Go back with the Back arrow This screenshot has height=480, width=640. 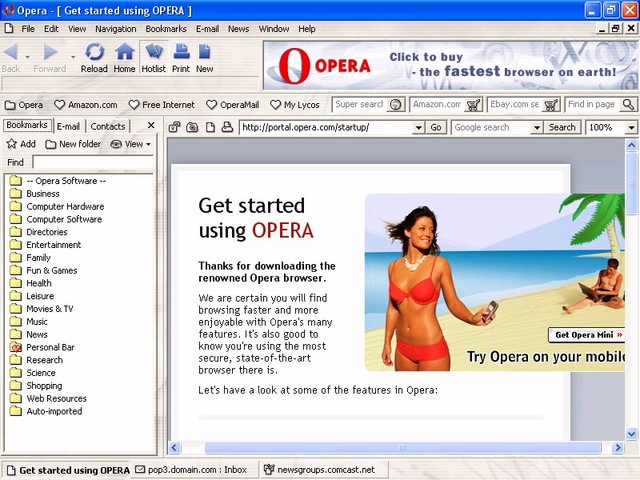pos(11,57)
